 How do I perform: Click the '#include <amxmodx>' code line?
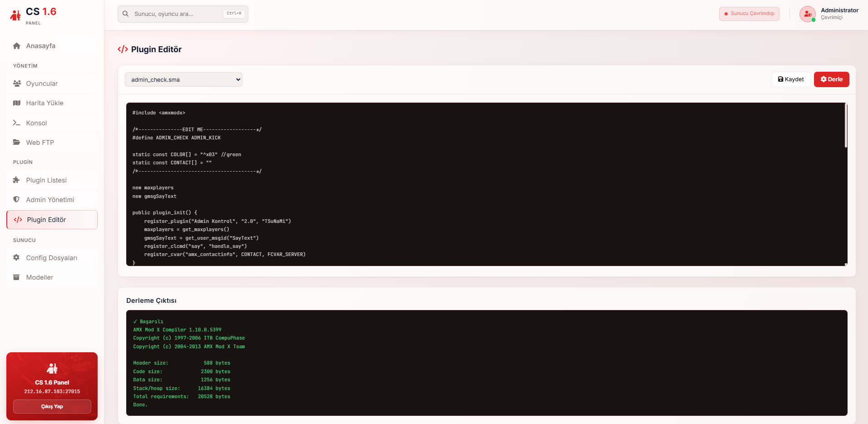(159, 113)
